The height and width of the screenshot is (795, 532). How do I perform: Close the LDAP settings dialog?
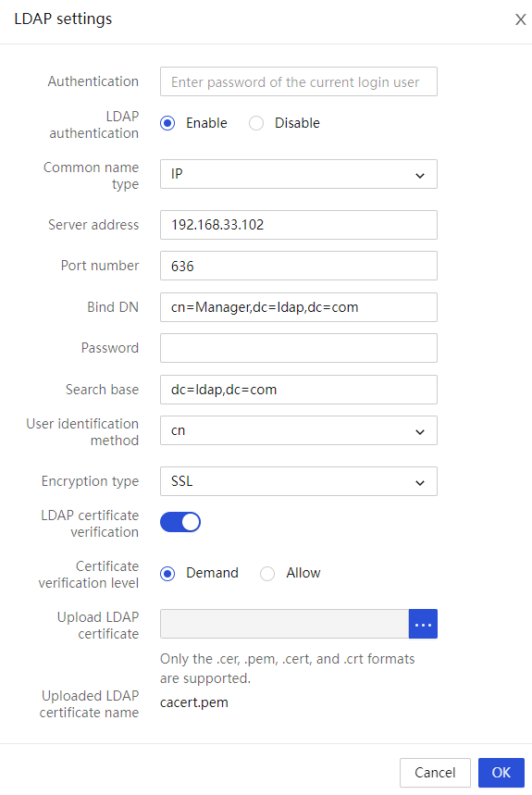coord(520,19)
